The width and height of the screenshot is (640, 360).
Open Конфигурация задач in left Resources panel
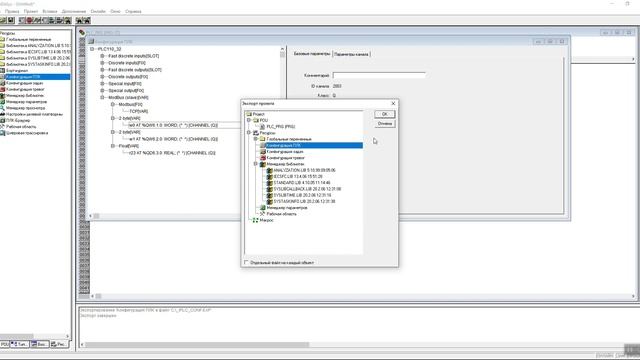[x=24, y=83]
